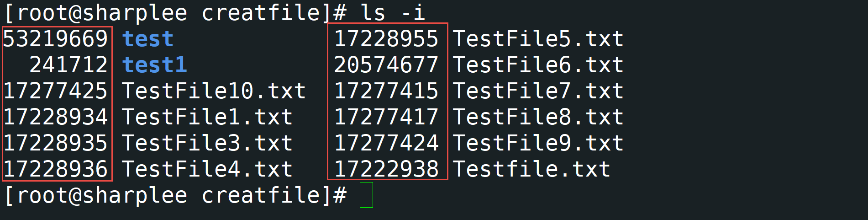Screen dimensions: 868x220
Task: Click the bottom root@sharplee prompt text
Action: click(x=175, y=195)
